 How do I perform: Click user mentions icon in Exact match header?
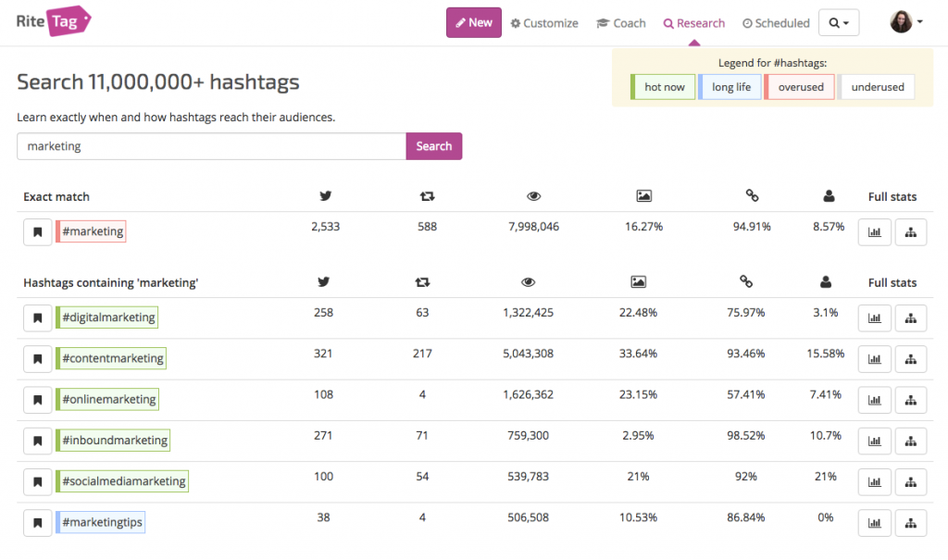pos(829,196)
